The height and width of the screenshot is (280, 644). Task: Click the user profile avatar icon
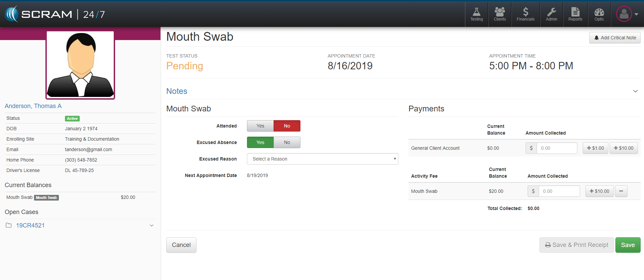coord(624,14)
